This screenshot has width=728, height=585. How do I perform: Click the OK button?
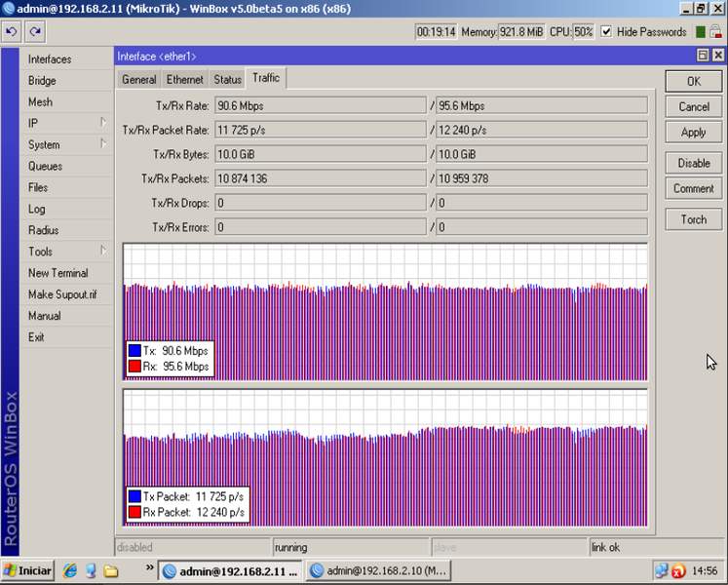pos(694,81)
